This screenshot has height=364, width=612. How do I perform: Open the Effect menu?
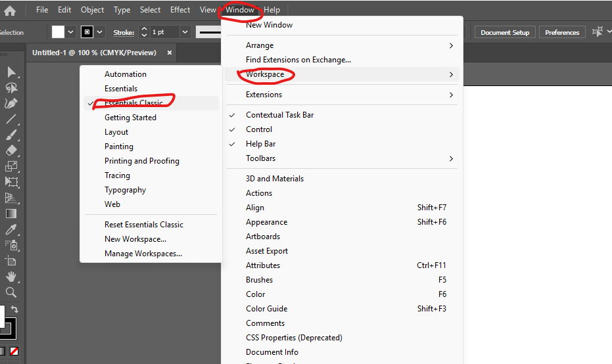[x=180, y=10]
